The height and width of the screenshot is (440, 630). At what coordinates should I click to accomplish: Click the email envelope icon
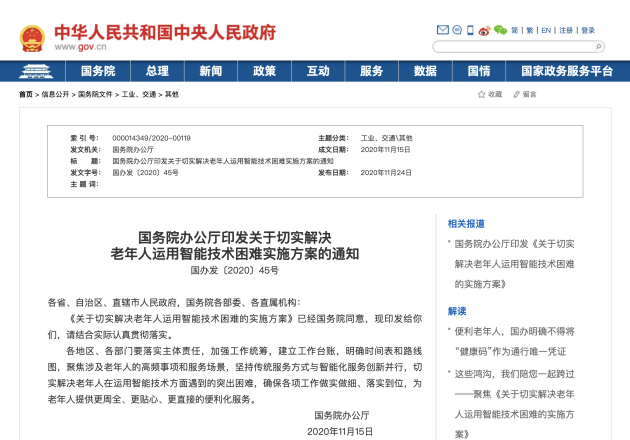[441, 30]
